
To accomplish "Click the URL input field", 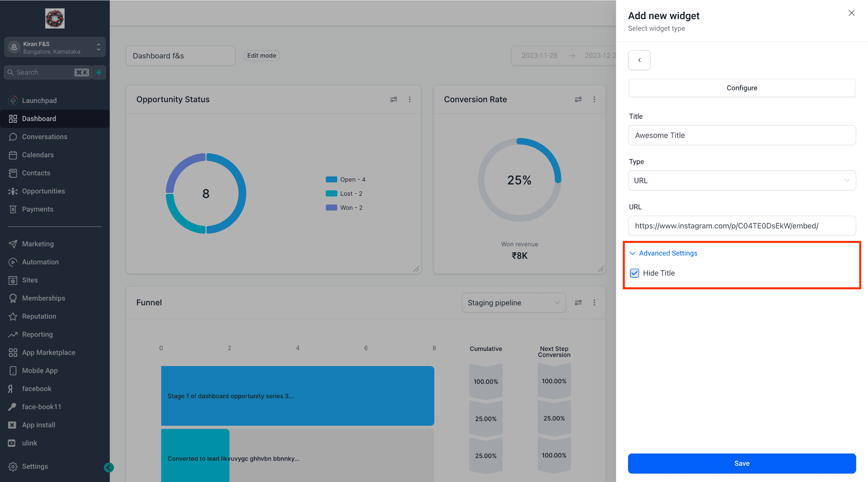I will (742, 226).
